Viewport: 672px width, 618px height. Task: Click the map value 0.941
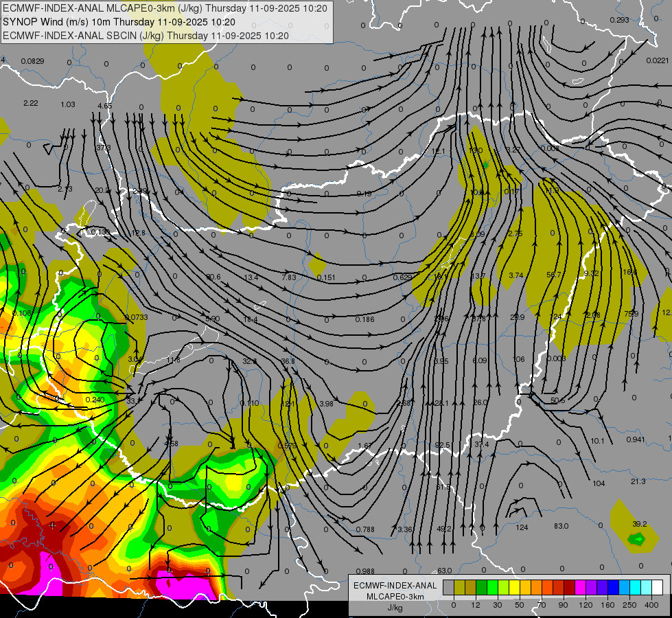tap(636, 439)
